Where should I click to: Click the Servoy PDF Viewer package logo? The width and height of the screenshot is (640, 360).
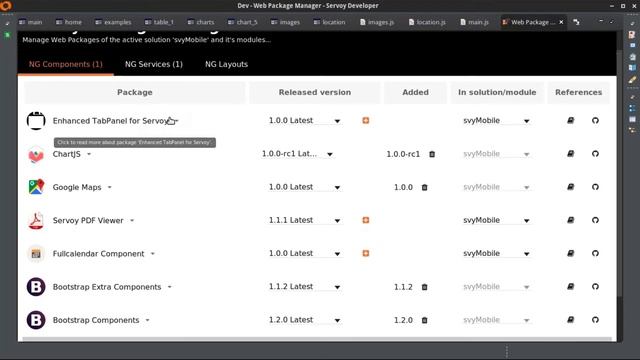[x=36, y=220]
